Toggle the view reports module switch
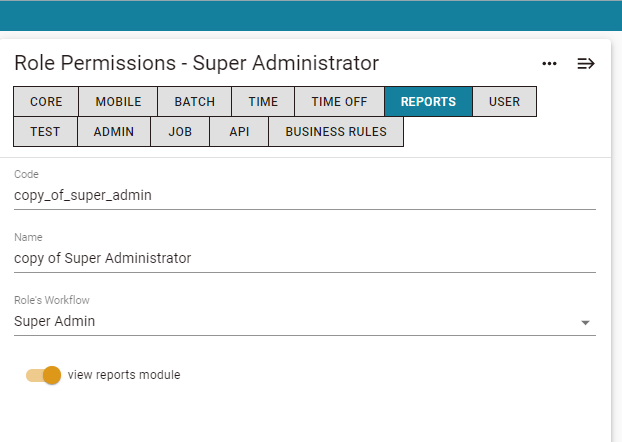622x442 pixels. (x=43, y=375)
